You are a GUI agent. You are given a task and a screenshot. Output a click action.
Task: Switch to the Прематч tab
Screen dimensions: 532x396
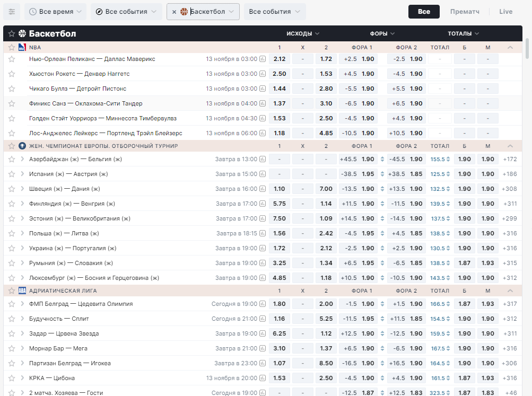point(465,12)
